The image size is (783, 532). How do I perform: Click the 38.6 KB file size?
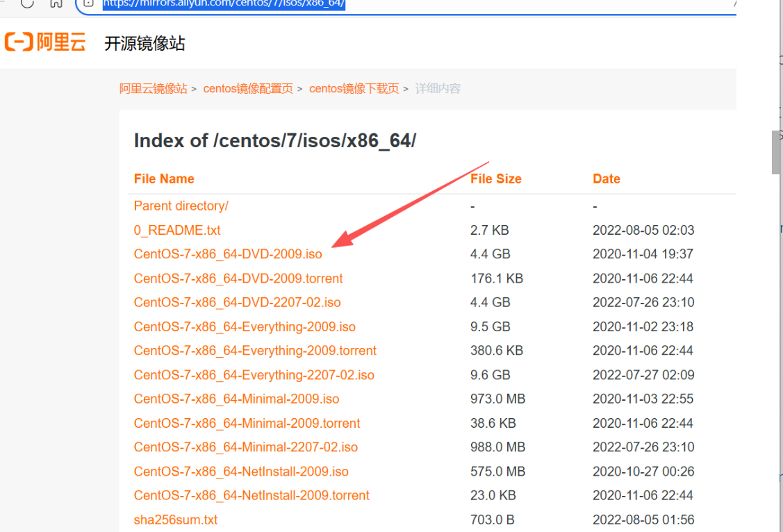pos(493,423)
